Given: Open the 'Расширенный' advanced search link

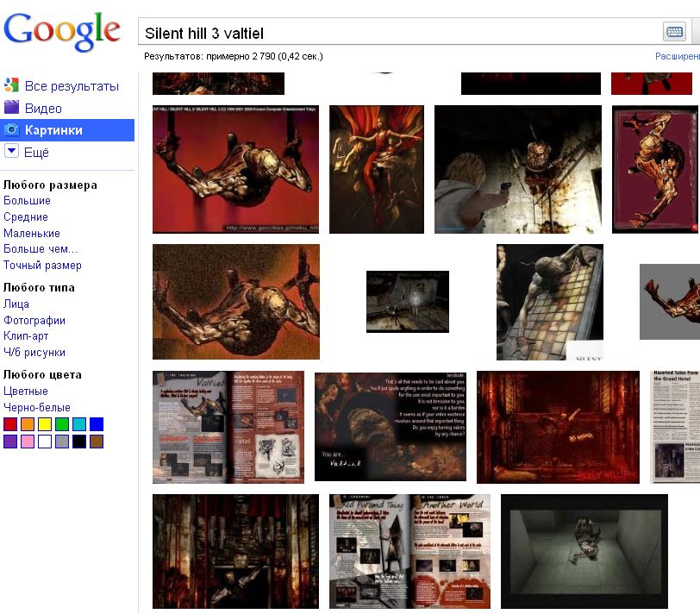Looking at the screenshot, I should tap(678, 56).
